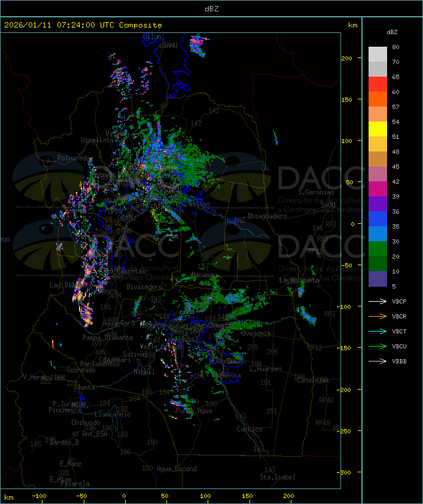Select the Pincheira map label
423x504 pixels.
click(x=65, y=410)
